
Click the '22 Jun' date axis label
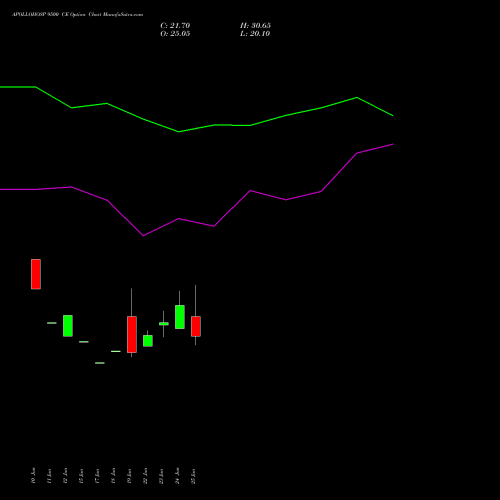tap(145, 476)
